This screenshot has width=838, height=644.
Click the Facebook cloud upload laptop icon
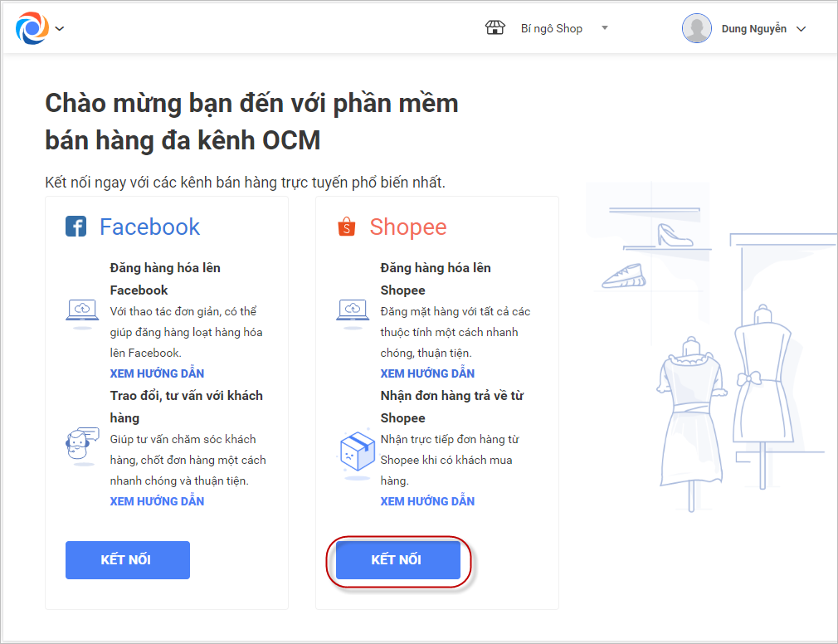click(81, 311)
